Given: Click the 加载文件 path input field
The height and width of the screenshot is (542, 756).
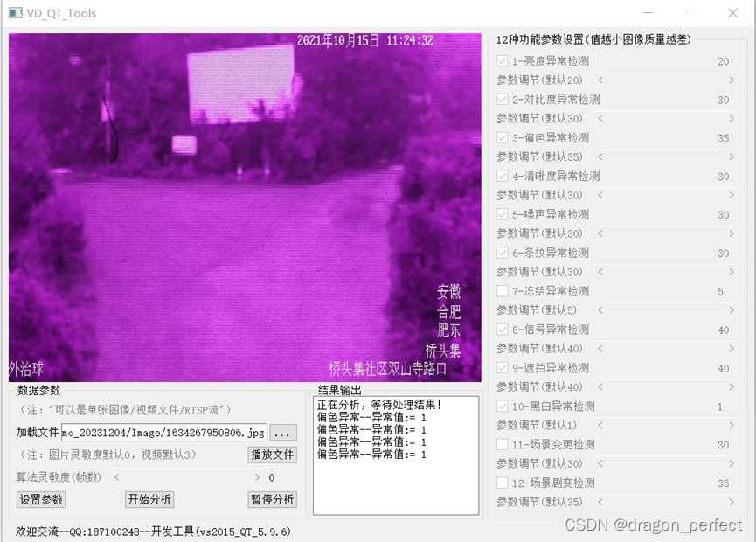Looking at the screenshot, I should pyautogui.click(x=164, y=433).
